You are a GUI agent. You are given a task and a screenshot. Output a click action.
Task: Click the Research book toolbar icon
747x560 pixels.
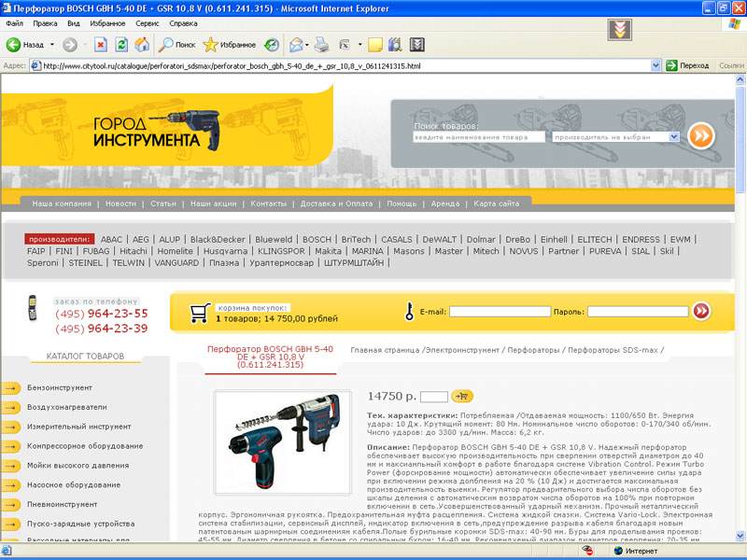tap(395, 45)
